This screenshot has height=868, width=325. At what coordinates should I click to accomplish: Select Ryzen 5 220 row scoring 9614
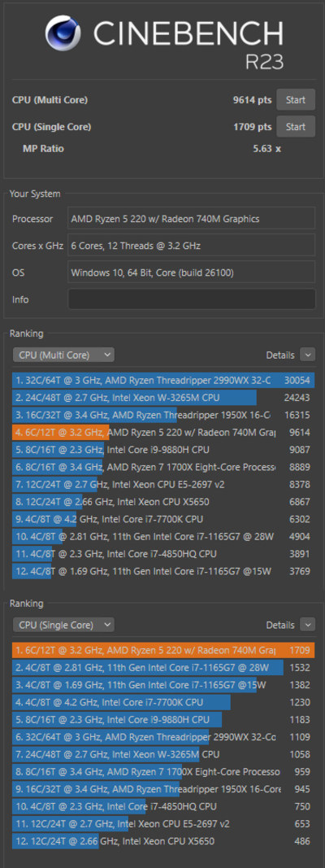(163, 432)
